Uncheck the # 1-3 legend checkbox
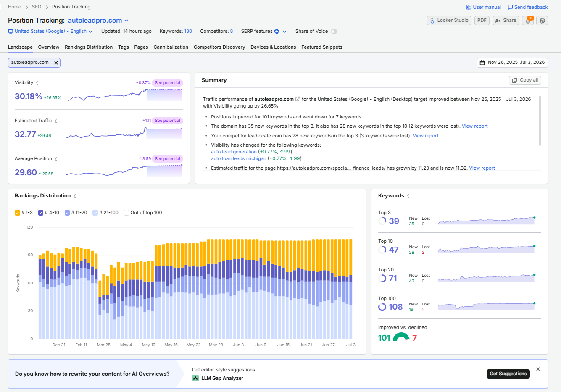This screenshot has width=561, height=392. coord(17,213)
